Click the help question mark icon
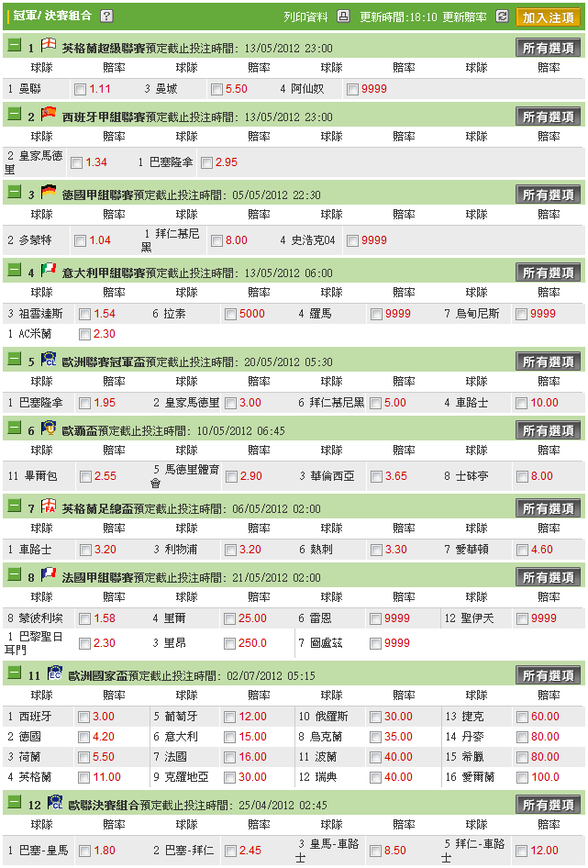This screenshot has width=588, height=868. 106,16
